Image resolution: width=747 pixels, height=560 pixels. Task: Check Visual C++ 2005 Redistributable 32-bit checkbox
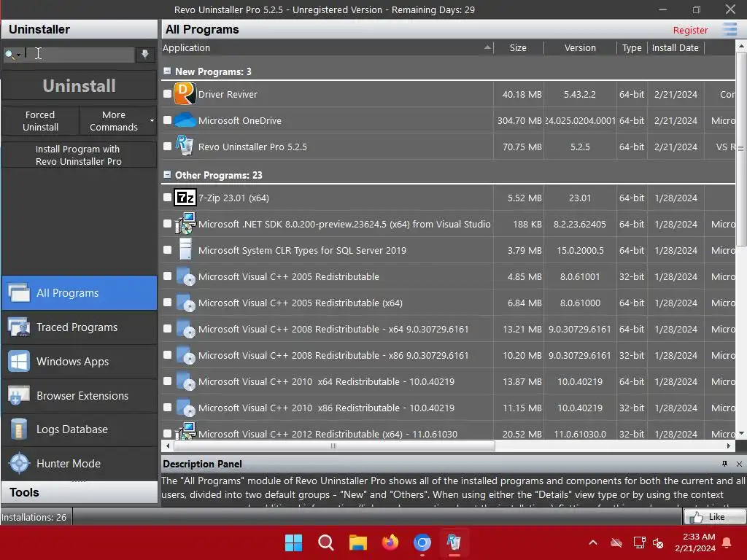[x=167, y=276]
